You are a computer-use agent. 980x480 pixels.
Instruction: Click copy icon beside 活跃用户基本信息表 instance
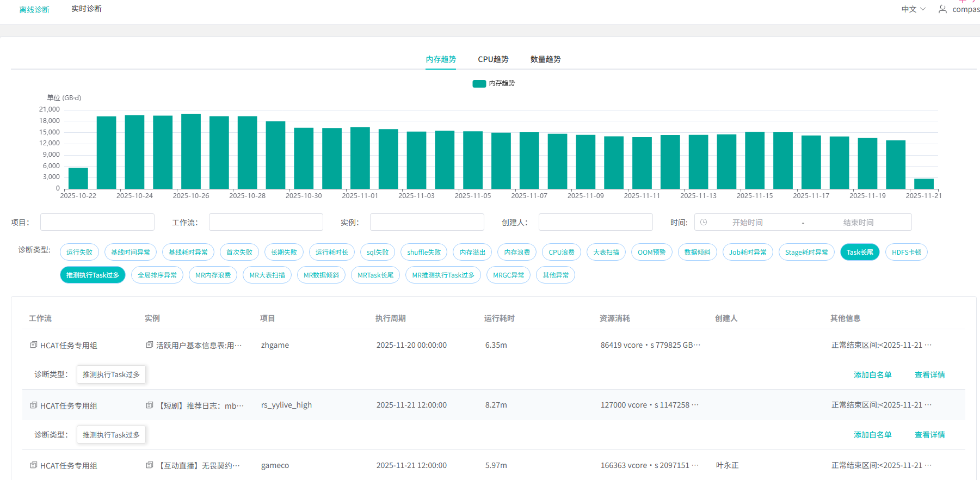[150, 345]
